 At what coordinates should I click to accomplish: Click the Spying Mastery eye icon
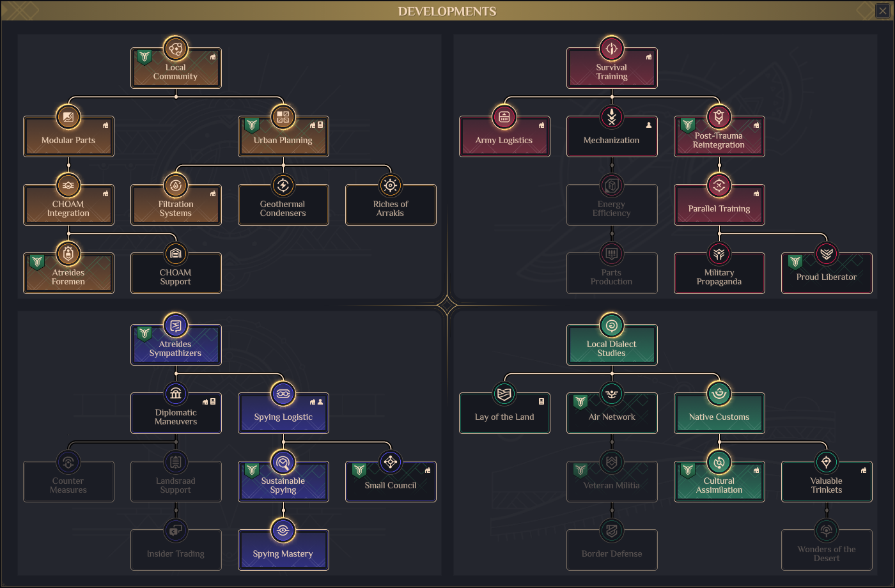[x=283, y=530]
